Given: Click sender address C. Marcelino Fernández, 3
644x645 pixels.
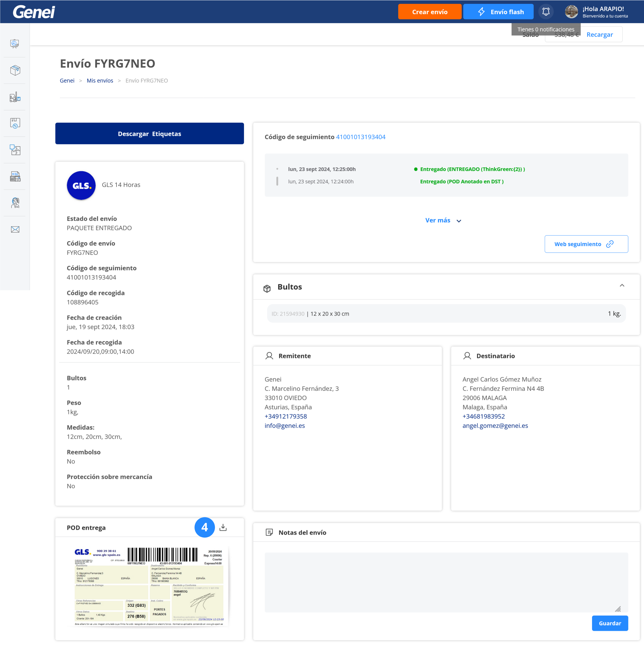Looking at the screenshot, I should point(302,389).
